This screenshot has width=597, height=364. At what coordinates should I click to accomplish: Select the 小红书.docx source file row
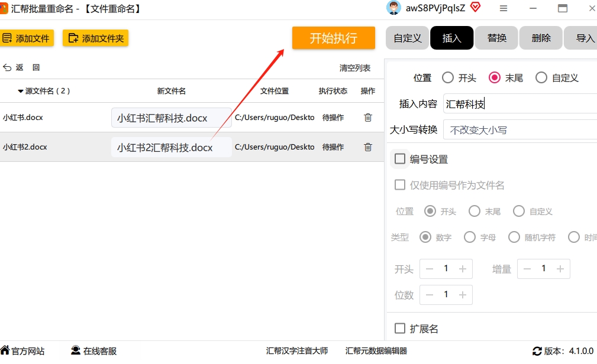click(x=192, y=118)
